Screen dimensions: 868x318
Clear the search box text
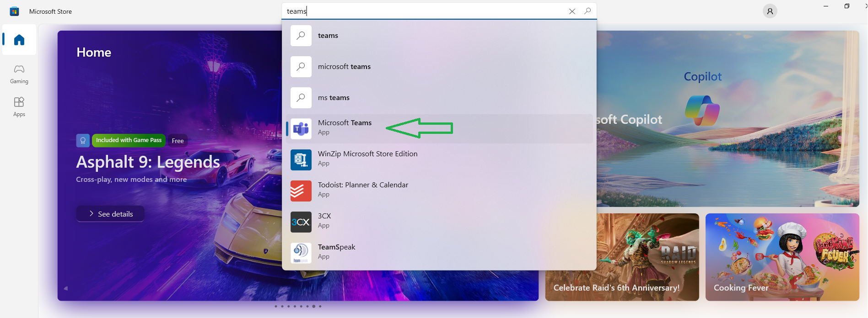[x=572, y=11]
